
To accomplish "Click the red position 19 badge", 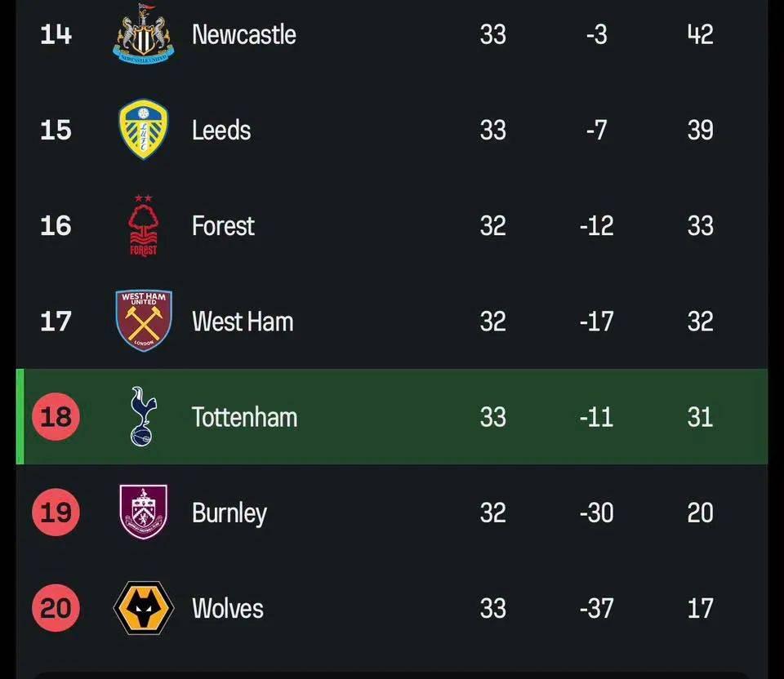I will 56,513.
